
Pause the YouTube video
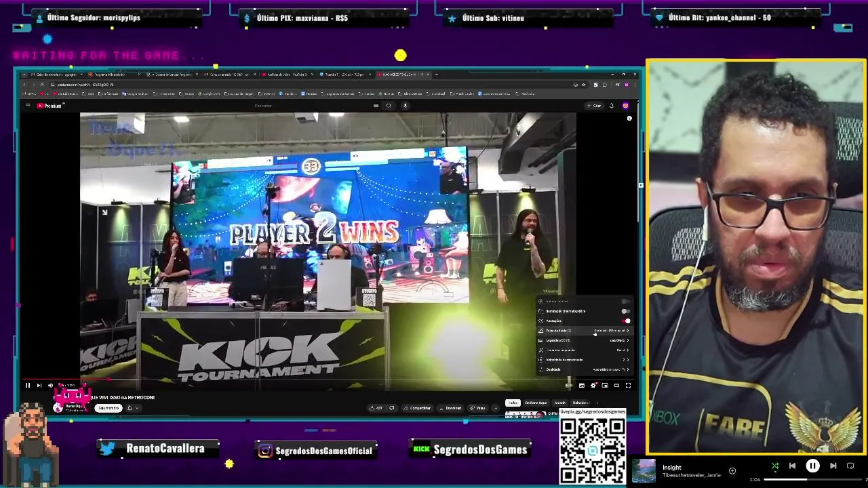28,385
